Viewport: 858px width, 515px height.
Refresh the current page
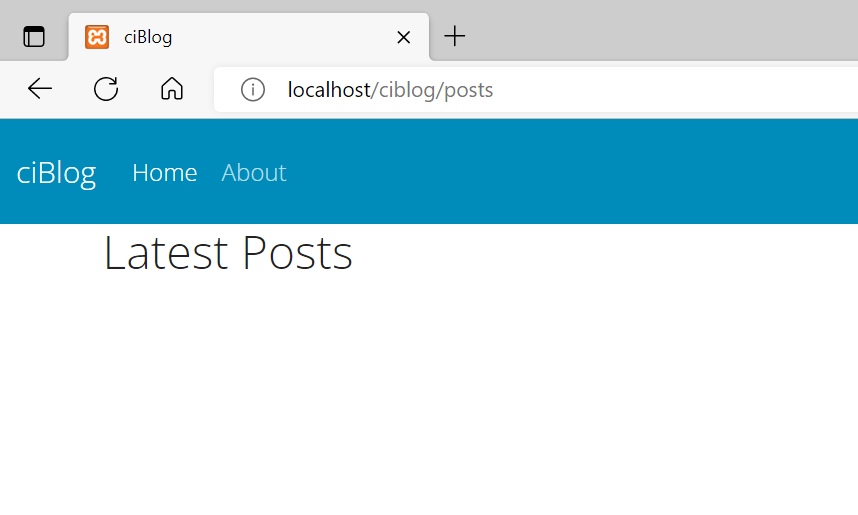(x=106, y=89)
